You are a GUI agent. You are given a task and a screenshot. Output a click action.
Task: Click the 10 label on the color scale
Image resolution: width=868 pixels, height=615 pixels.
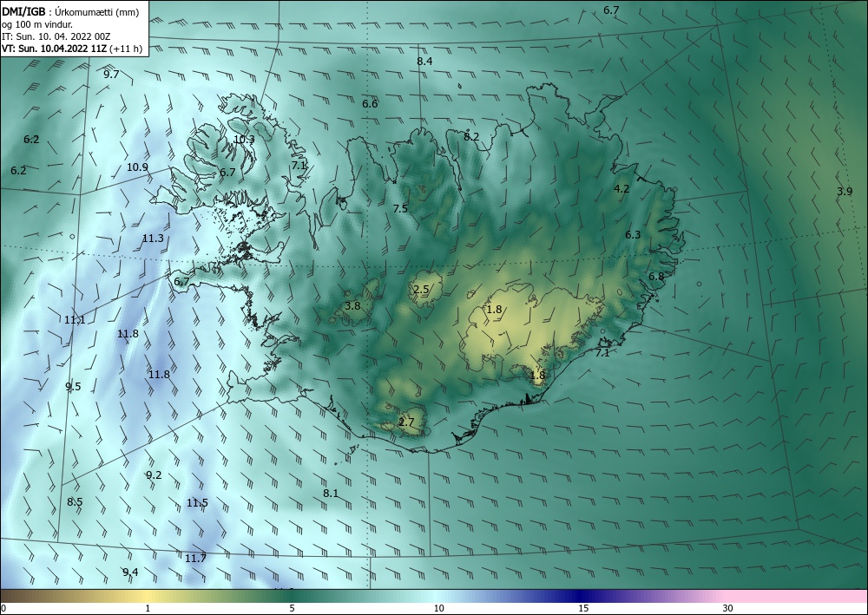pyautogui.click(x=439, y=608)
